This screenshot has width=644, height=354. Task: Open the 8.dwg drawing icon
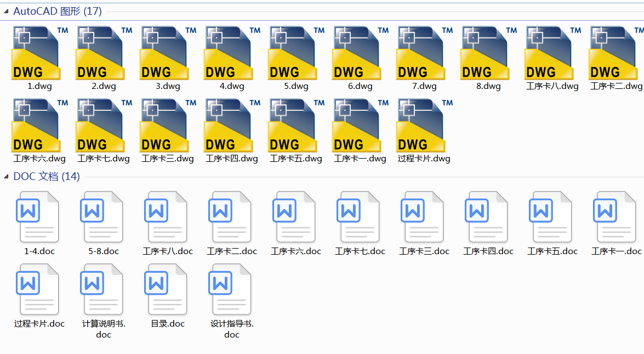click(485, 53)
